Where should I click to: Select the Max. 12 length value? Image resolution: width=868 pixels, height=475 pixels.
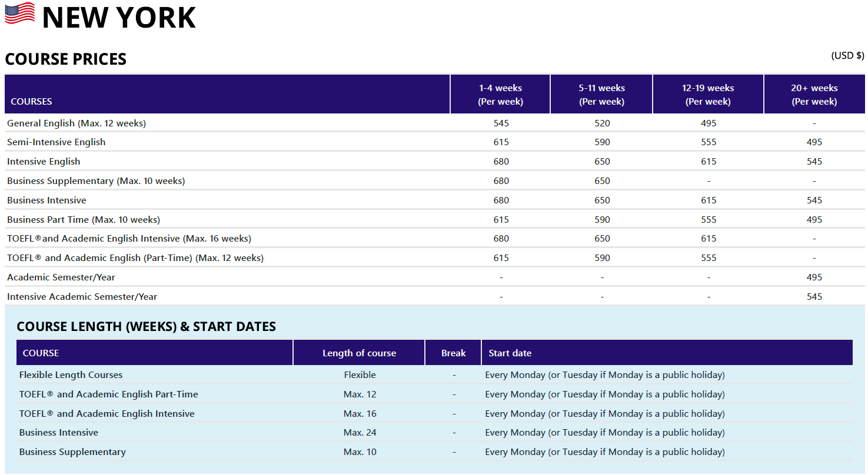pos(360,394)
